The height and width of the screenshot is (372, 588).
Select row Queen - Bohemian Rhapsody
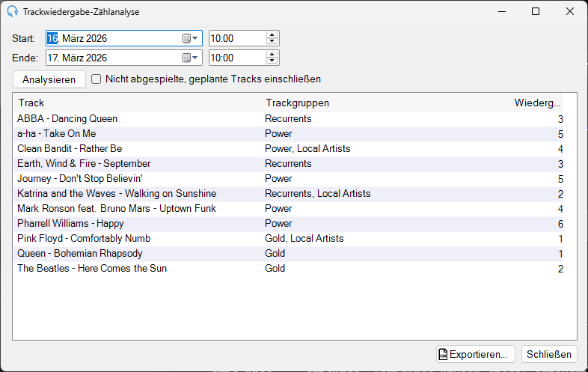288,254
